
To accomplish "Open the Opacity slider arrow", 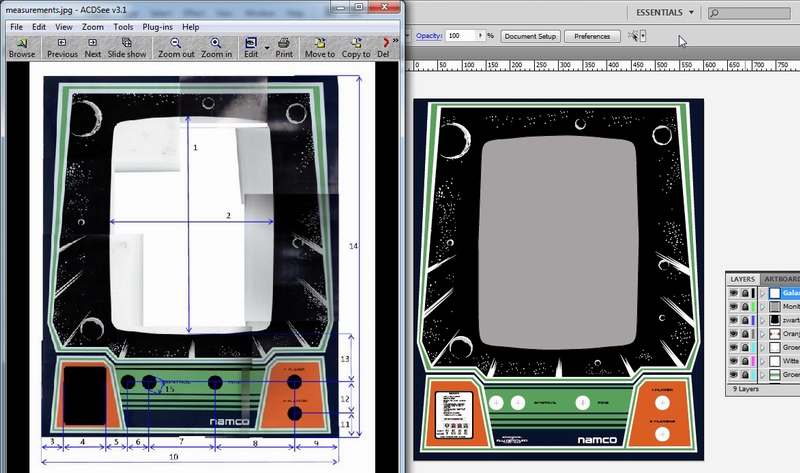I will [480, 36].
